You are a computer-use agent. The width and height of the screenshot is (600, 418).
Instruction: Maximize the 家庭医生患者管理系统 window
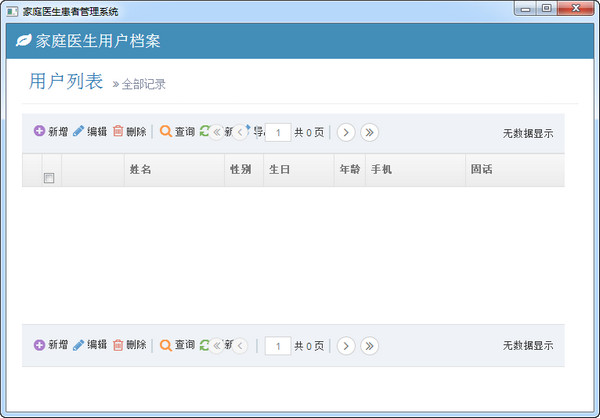click(547, 8)
